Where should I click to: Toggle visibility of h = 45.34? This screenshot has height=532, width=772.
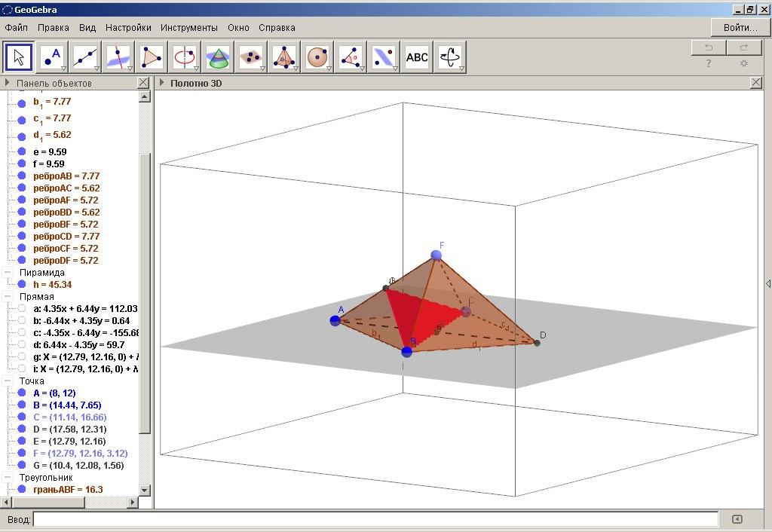coord(22,284)
